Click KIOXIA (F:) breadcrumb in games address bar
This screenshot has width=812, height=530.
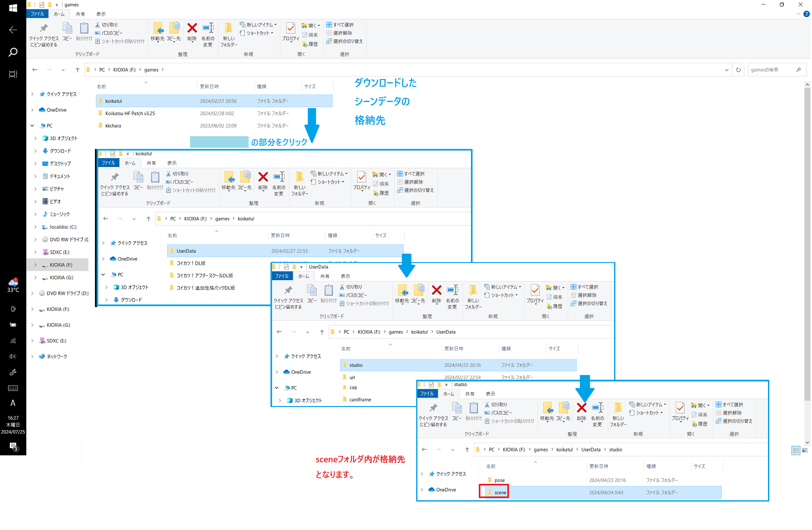(x=124, y=70)
